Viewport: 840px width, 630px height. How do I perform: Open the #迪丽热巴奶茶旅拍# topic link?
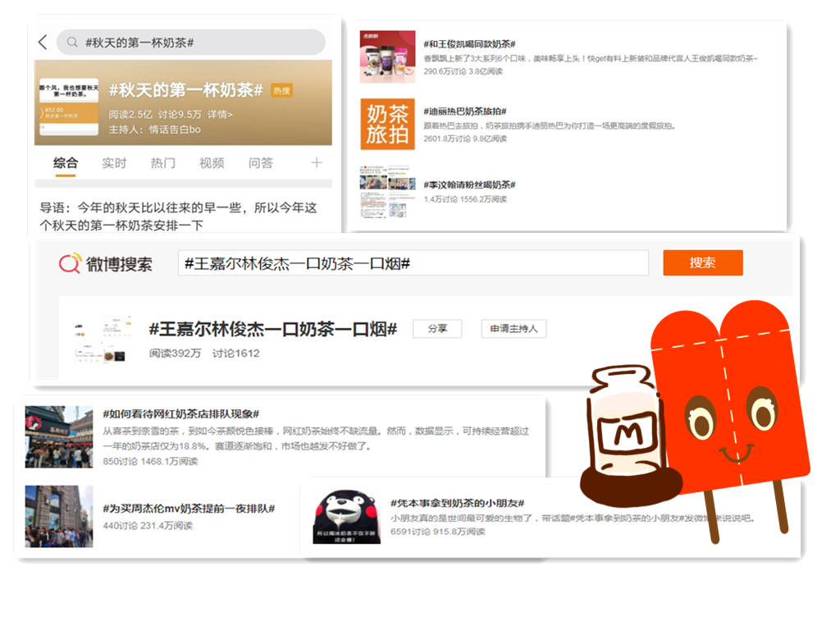point(465,112)
